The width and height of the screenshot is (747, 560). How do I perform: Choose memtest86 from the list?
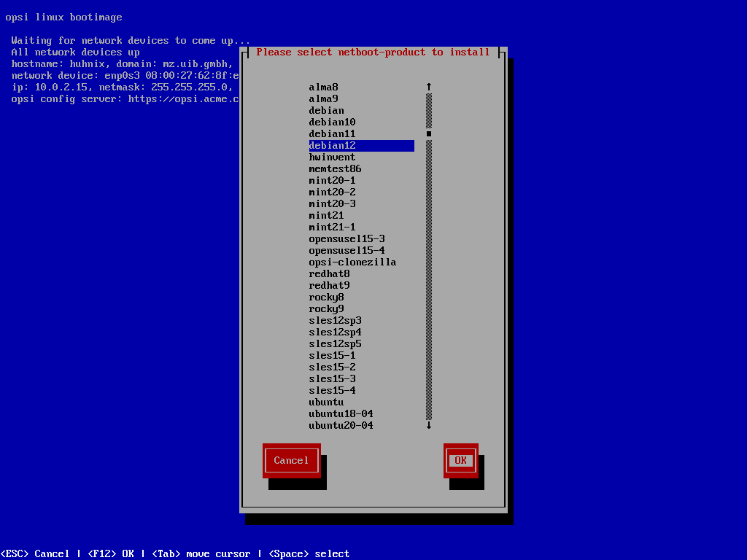click(362, 168)
